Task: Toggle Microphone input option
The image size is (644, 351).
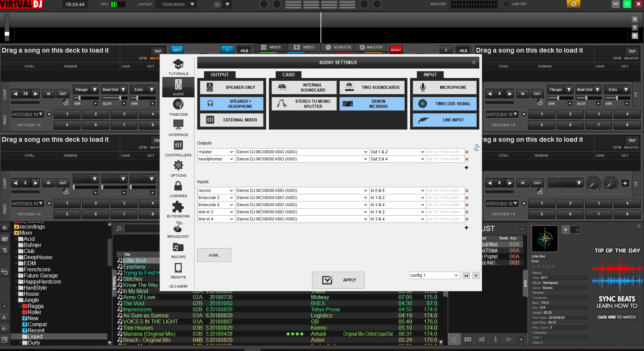Action: click(444, 87)
